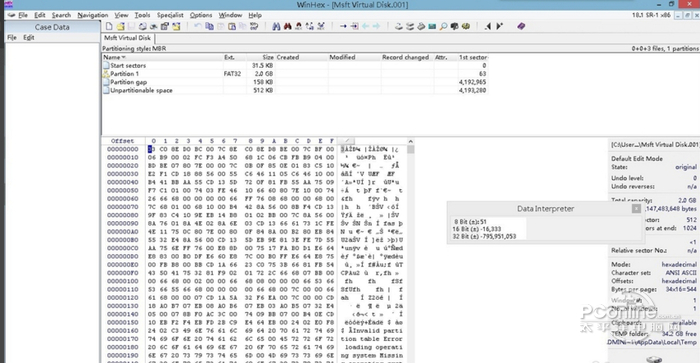Click the Open RAM toolbar icon

432,26
